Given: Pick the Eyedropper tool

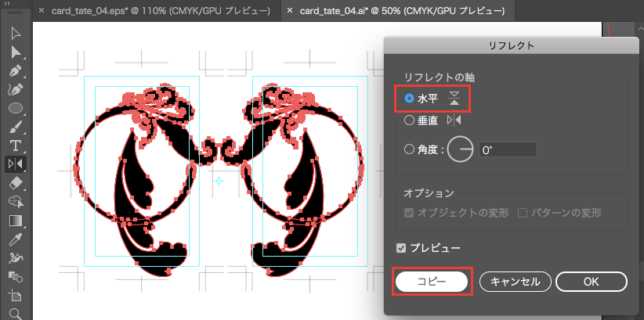Looking at the screenshot, I should click(15, 239).
